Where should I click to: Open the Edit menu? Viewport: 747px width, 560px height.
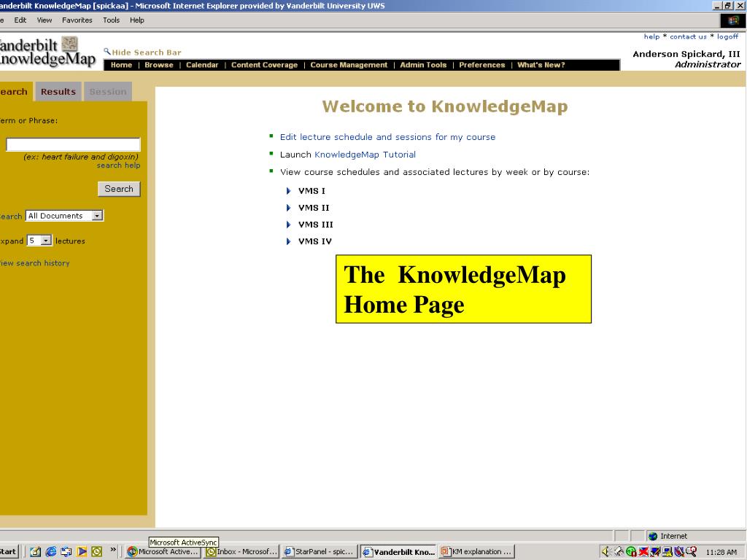(x=20, y=20)
